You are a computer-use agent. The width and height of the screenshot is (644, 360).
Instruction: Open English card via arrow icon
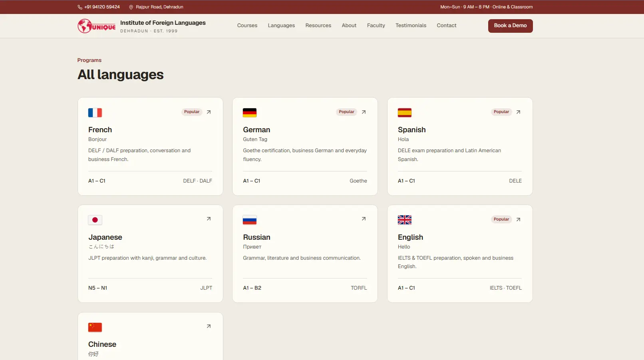click(x=518, y=220)
